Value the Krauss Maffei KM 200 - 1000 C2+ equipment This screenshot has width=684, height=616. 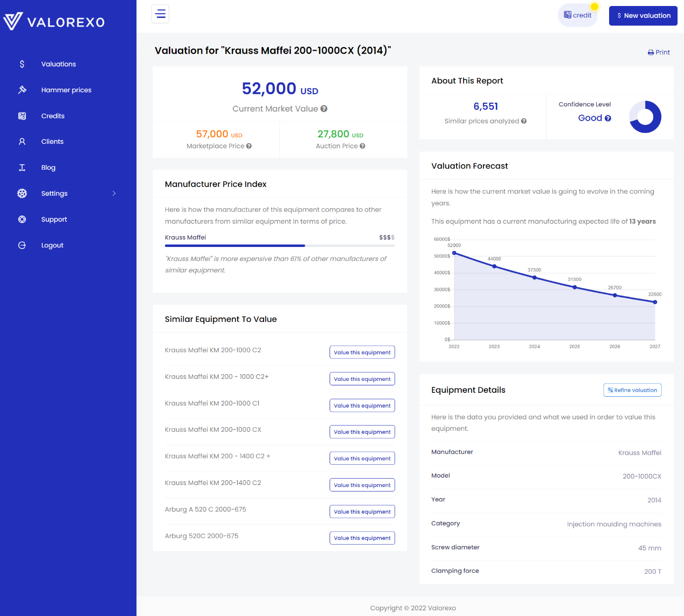pyautogui.click(x=362, y=379)
